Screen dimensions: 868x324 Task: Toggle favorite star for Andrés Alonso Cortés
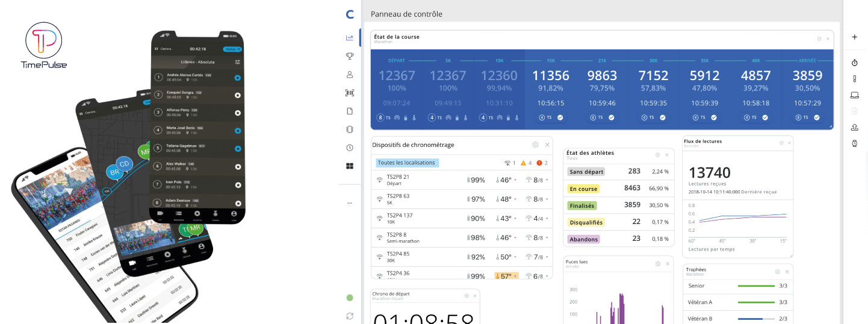(237, 78)
